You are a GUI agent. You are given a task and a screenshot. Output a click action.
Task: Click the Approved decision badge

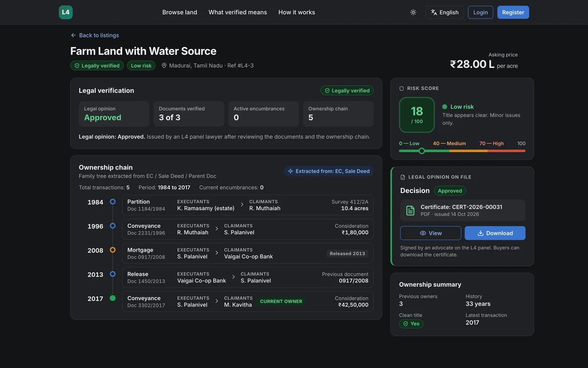tap(450, 191)
